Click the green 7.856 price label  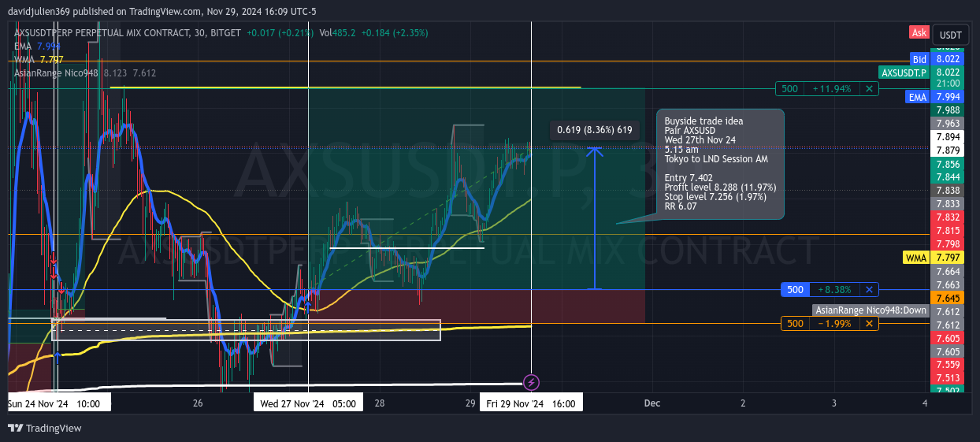(x=948, y=164)
